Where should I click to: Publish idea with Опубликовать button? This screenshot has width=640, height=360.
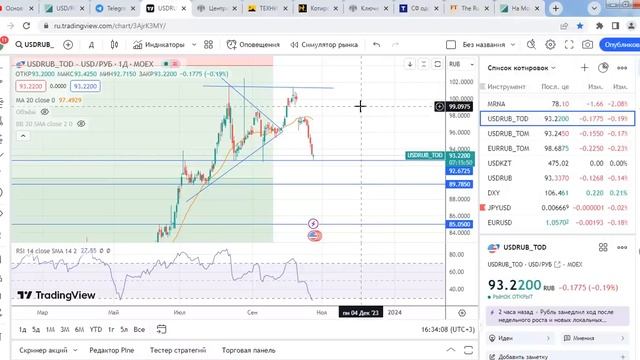click(x=620, y=44)
